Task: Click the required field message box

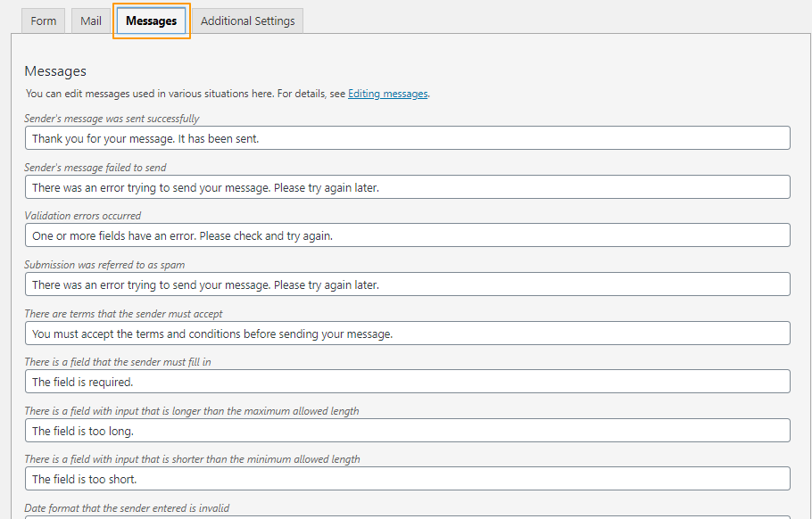Action: [406, 381]
